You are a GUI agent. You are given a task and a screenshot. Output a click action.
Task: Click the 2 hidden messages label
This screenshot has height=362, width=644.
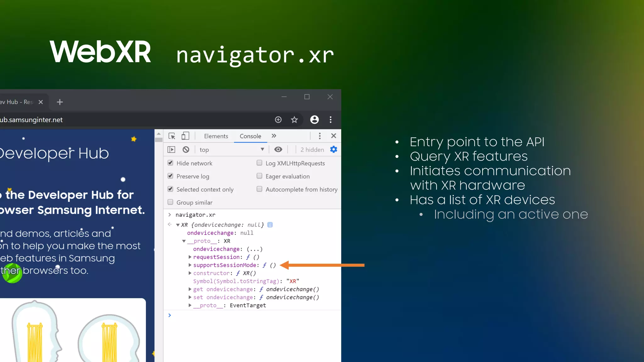pyautogui.click(x=312, y=150)
